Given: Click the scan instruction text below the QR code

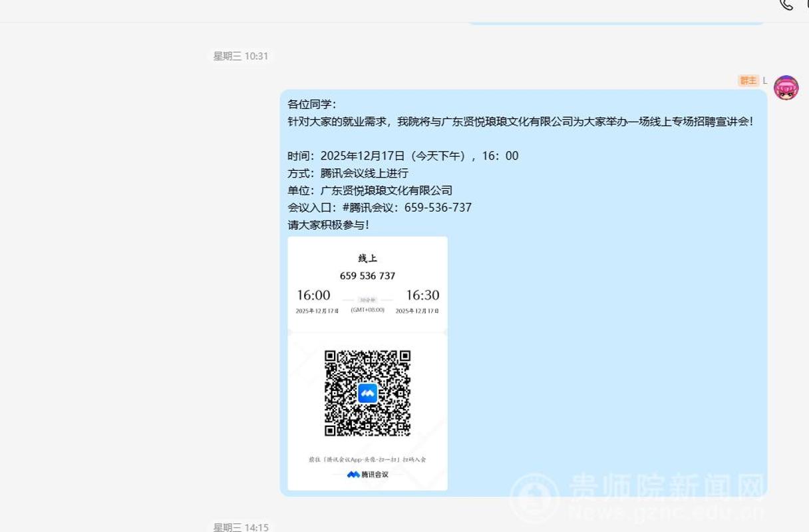Looking at the screenshot, I should [x=367, y=459].
